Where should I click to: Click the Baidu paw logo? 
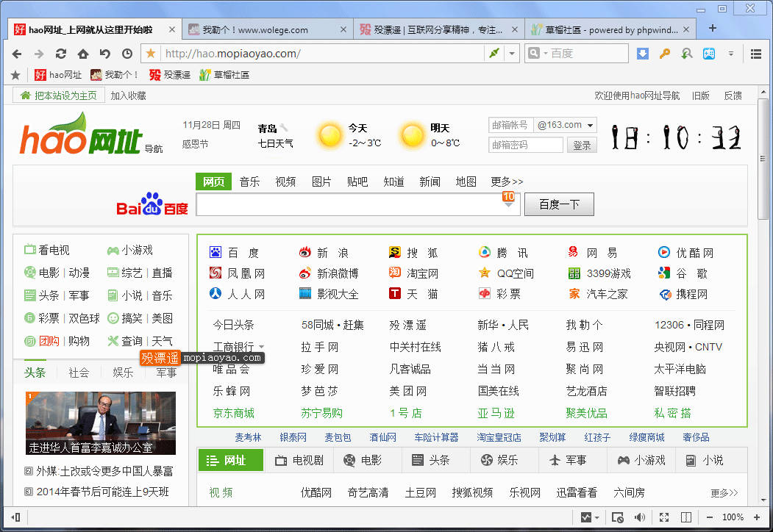[x=152, y=204]
